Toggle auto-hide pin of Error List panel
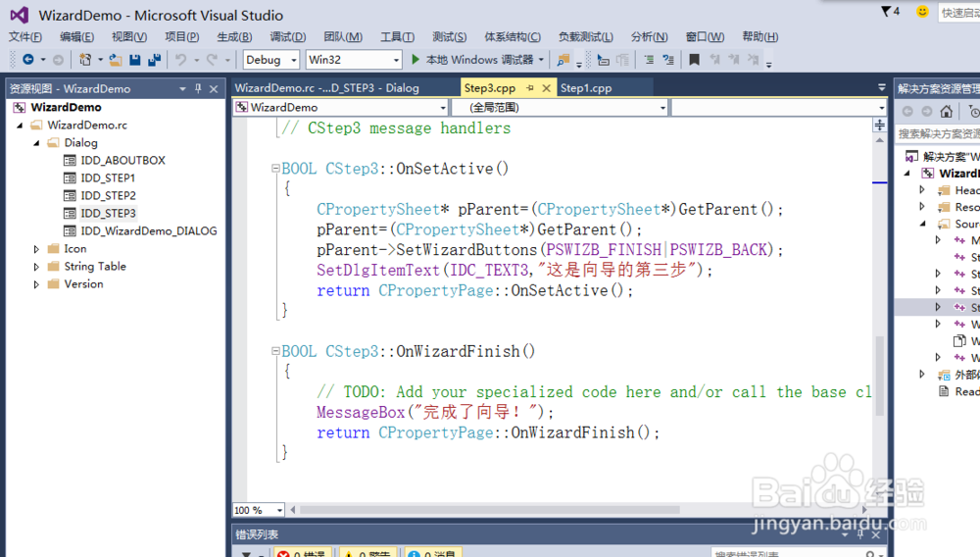 coord(860,534)
